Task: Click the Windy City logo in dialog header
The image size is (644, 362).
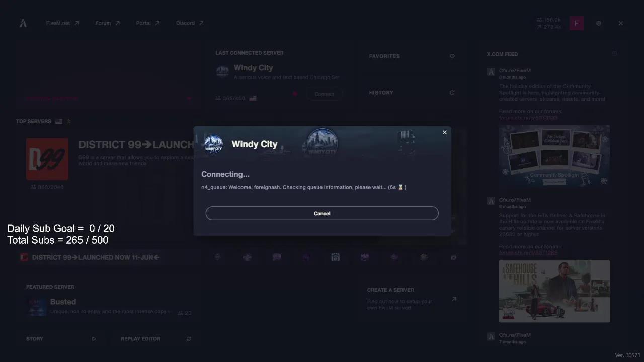Action: pos(213,144)
